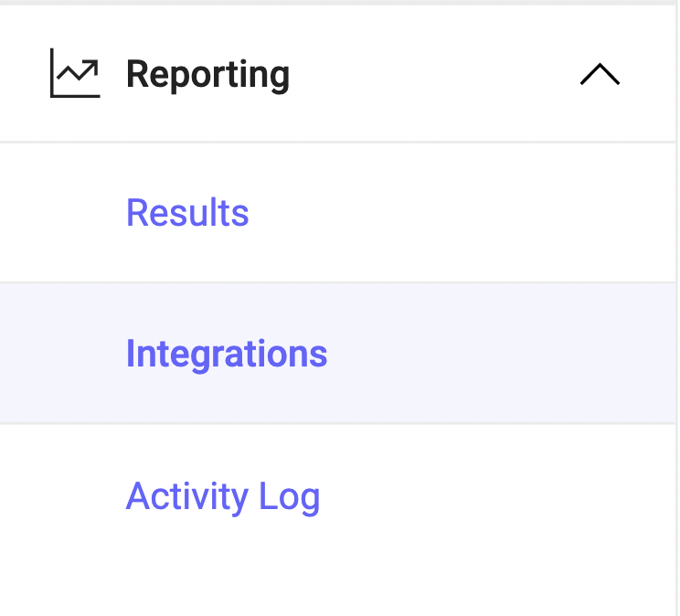680x616 pixels.
Task: Click the Reporting section heading text
Action: click(x=207, y=74)
